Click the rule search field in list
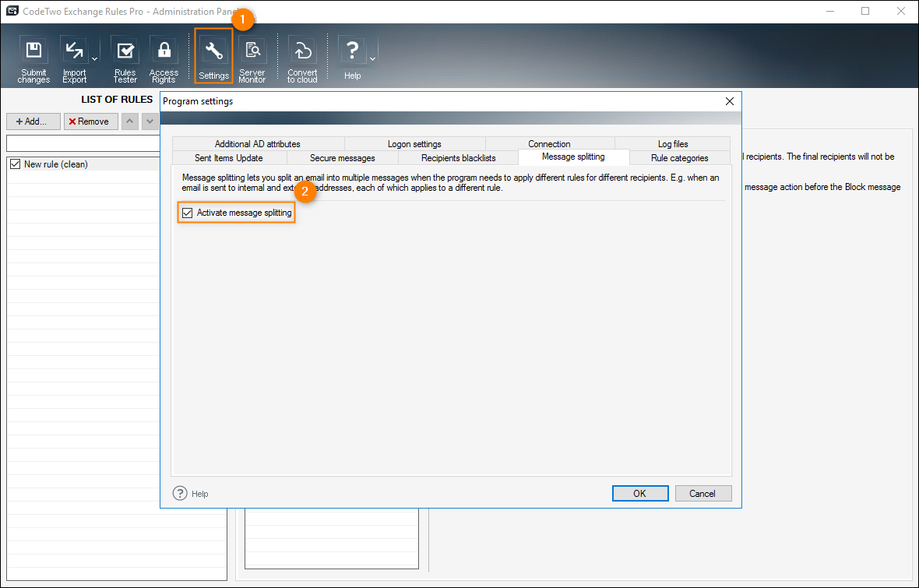Viewport: 919px width, 588px height. [83, 143]
